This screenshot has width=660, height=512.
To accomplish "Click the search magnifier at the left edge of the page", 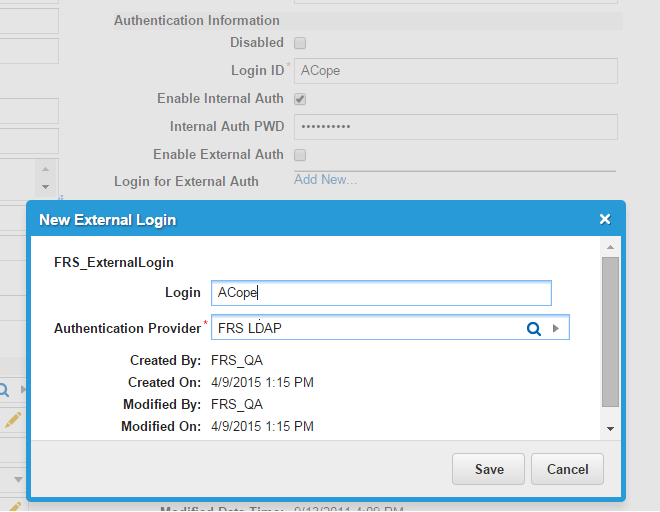I will 5,389.
